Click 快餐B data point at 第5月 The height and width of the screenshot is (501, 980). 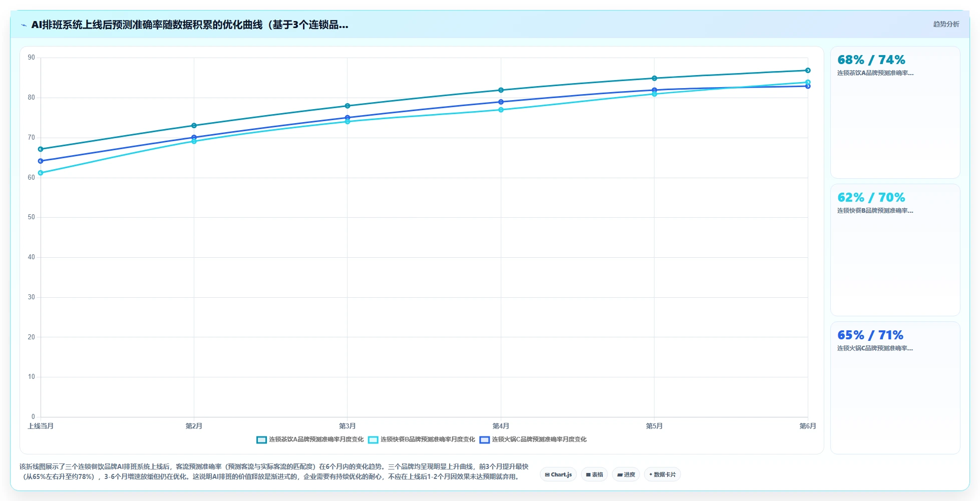(655, 94)
